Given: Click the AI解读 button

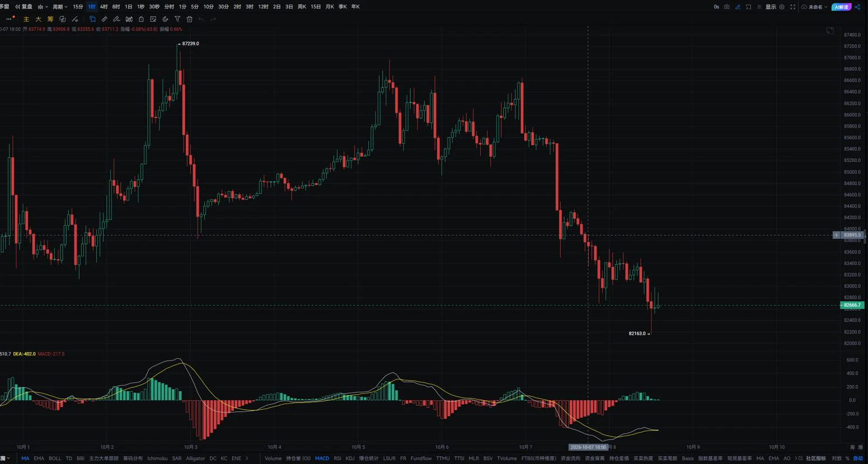Looking at the screenshot, I should click(841, 7).
